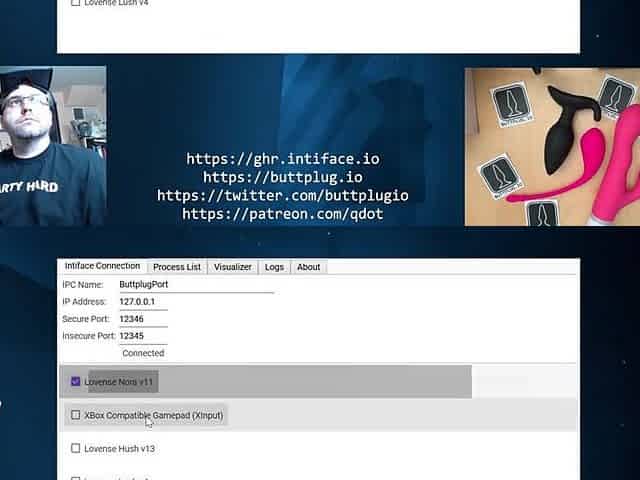The height and width of the screenshot is (480, 640).
Task: Switch to the Intiface Connection tab
Action: 102,266
